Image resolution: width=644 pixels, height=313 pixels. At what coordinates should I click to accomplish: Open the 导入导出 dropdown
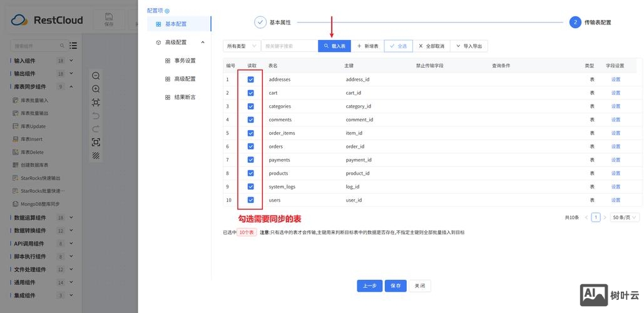(469, 46)
